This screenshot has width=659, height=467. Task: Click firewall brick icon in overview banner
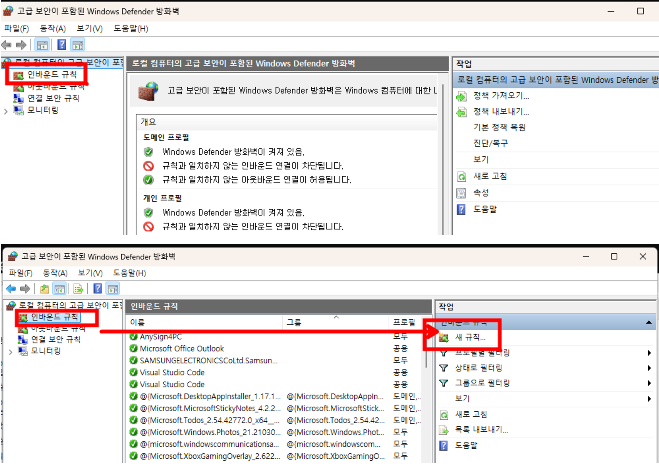pos(148,91)
